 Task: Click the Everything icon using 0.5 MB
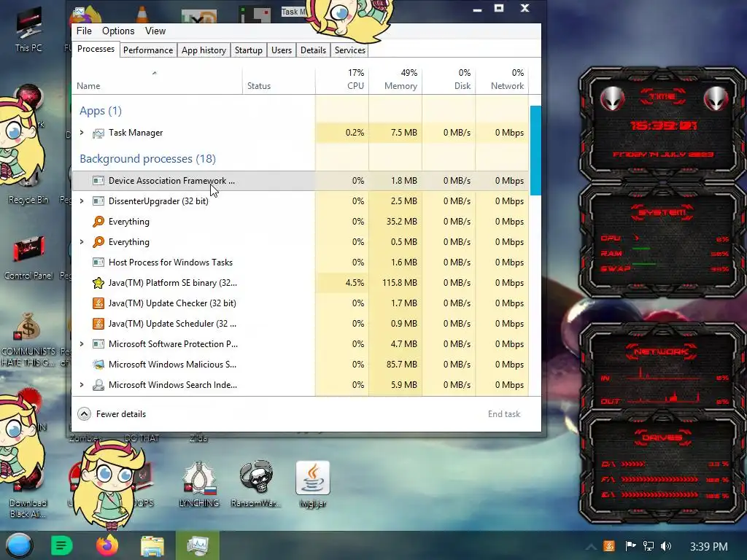98,242
